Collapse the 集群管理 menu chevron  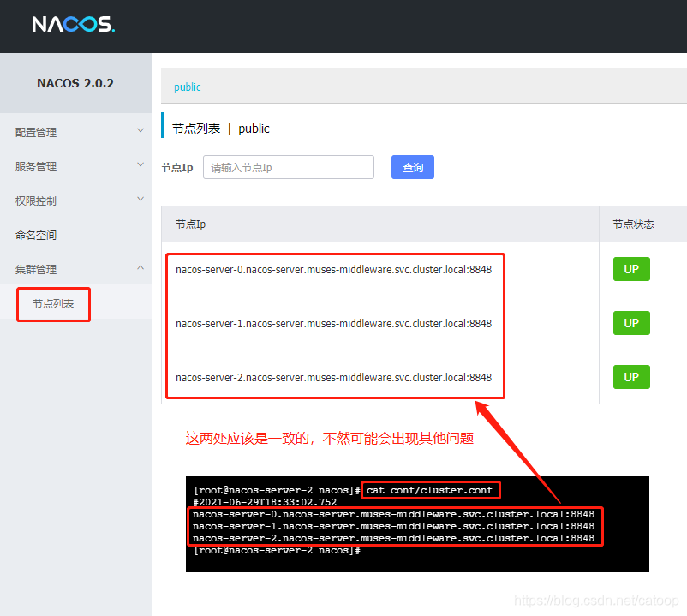pos(140,267)
